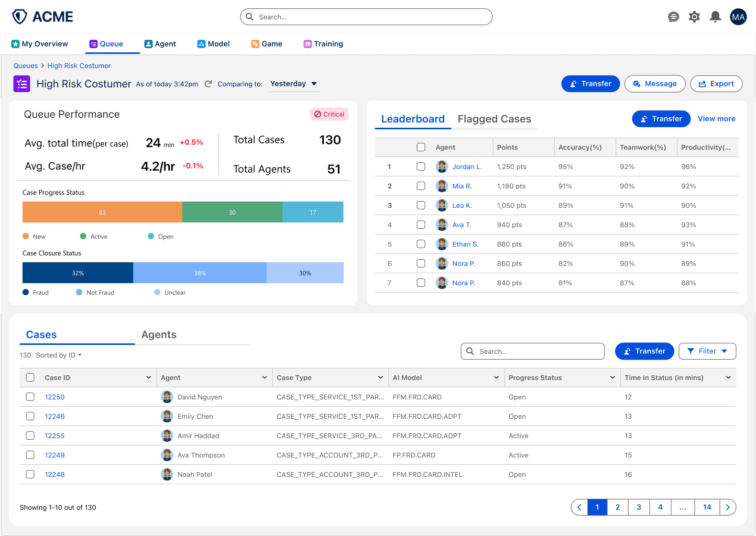
Task: Click the ACME shield logo
Action: point(20,17)
